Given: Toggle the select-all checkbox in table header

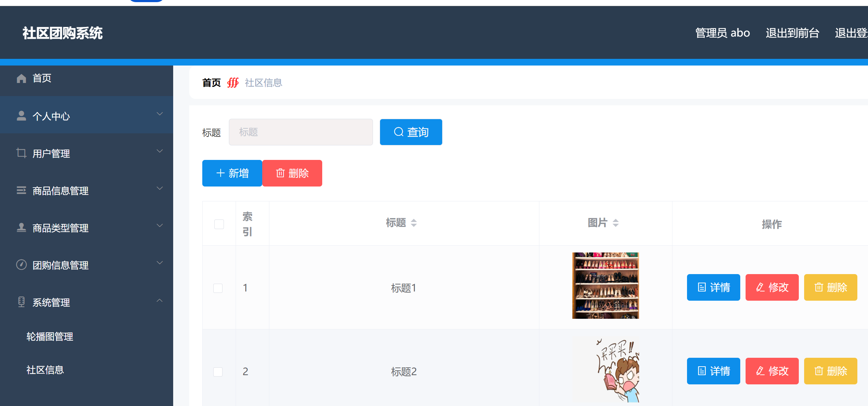Looking at the screenshot, I should coord(219,224).
